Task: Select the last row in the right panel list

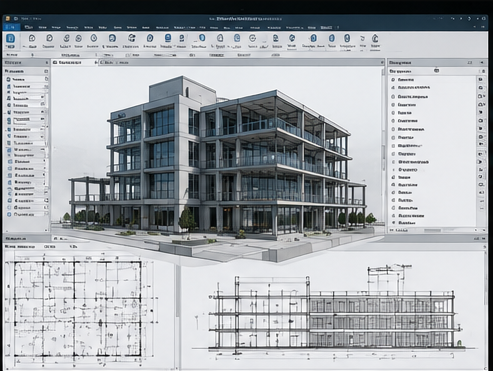Action: click(432, 223)
